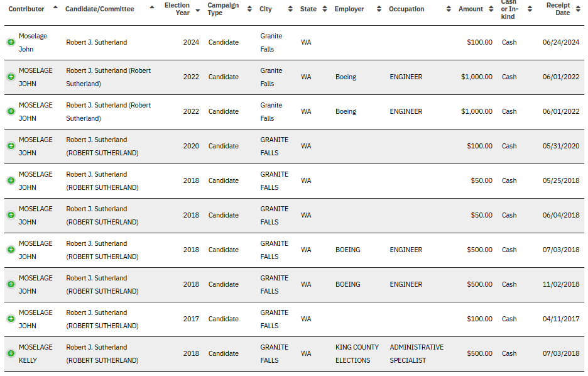Expand the 06/04/2018 $50.00 contribution row
Image resolution: width=588 pixels, height=376 pixels.
tap(11, 215)
